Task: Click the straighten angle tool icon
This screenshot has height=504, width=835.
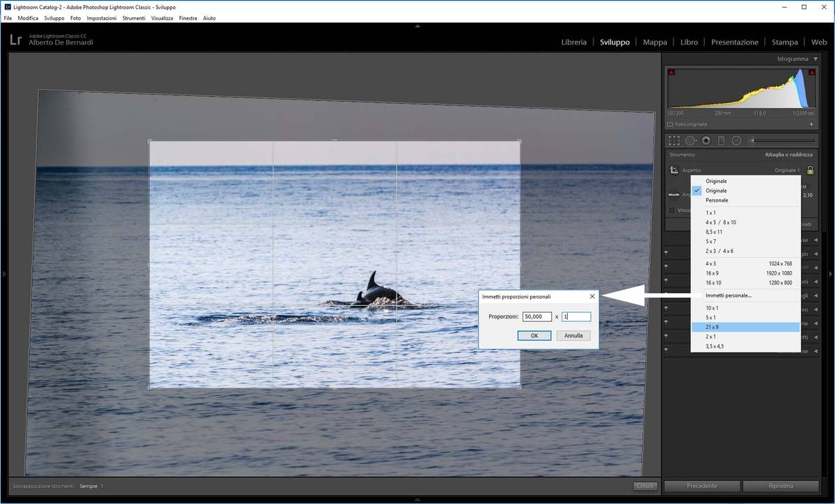Action: point(674,195)
